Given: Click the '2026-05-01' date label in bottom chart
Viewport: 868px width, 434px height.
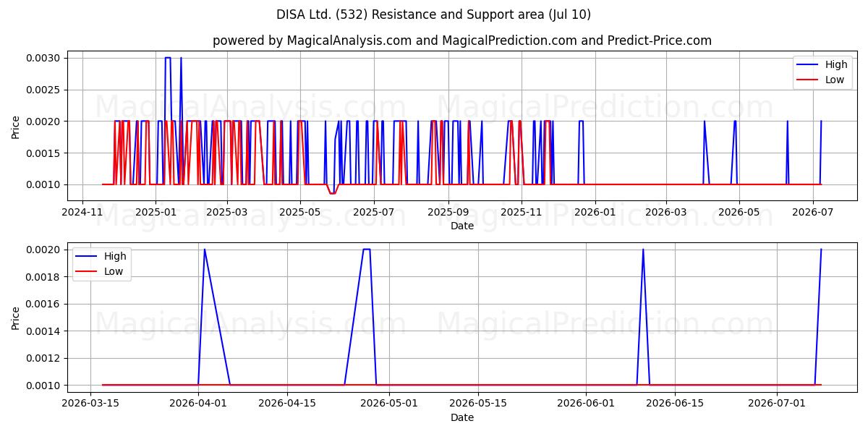Looking at the screenshot, I should (389, 404).
